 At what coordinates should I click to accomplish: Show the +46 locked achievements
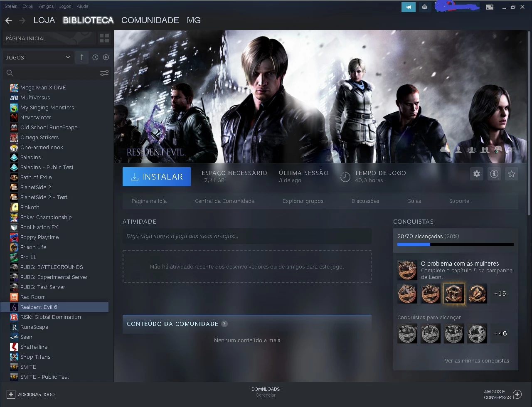pos(500,333)
